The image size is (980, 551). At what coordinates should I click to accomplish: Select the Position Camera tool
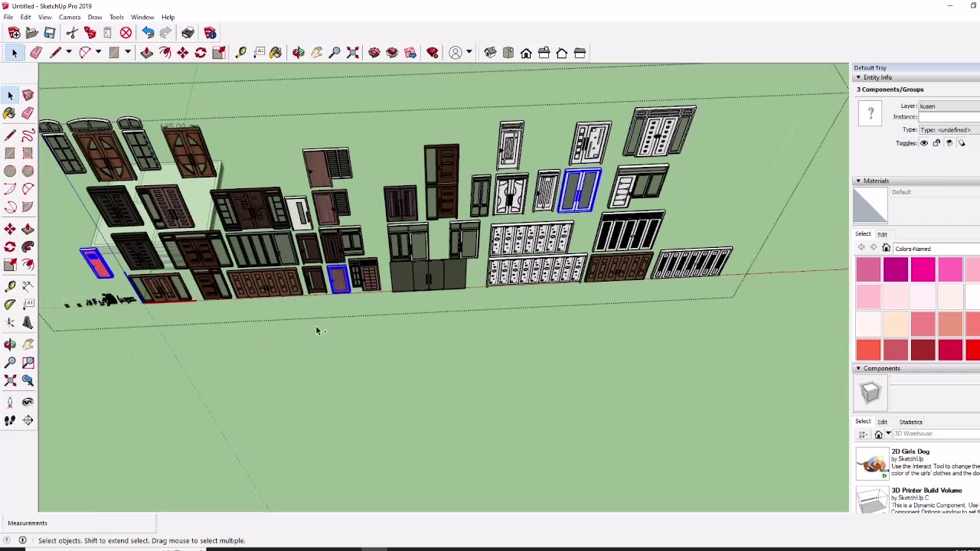(x=10, y=402)
